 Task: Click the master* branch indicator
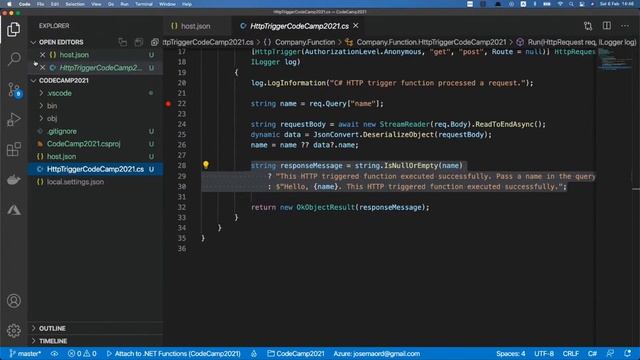pyautogui.click(x=25, y=353)
